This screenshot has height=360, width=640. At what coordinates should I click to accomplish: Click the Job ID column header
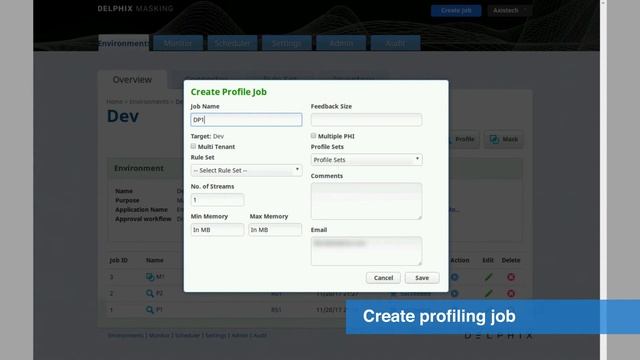pyautogui.click(x=118, y=260)
